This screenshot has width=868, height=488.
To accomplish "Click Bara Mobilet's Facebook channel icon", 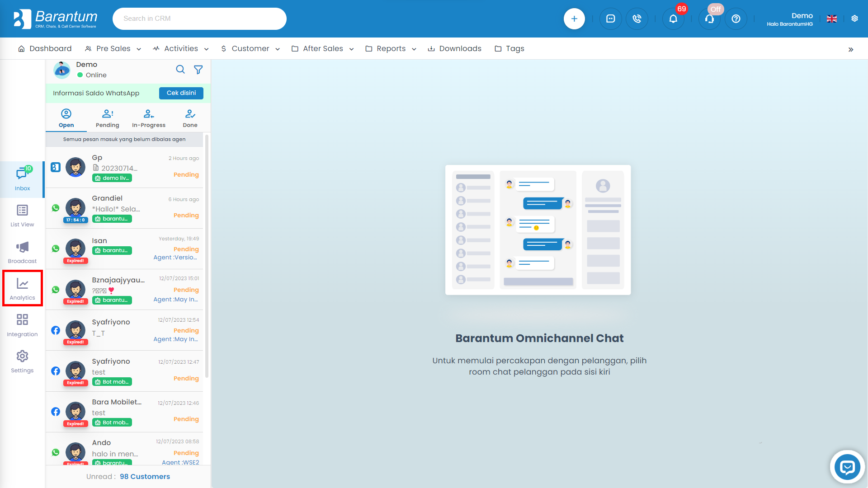I will pos(56,412).
